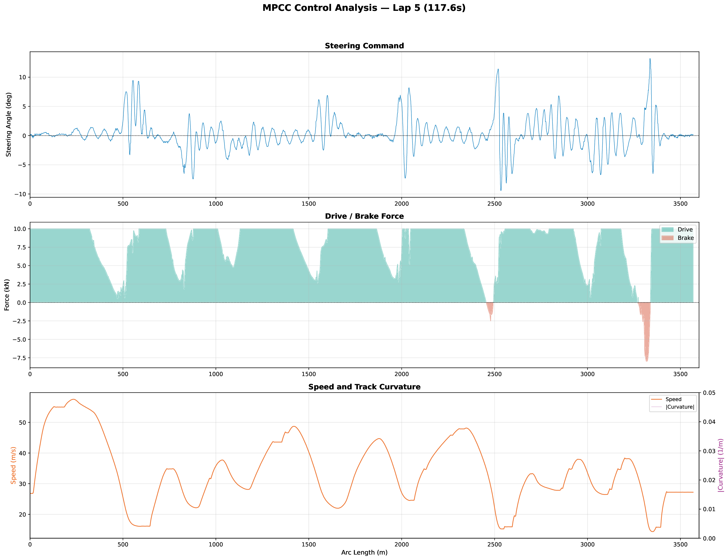Select the 'Steering Command' plot title
The height and width of the screenshot is (560, 728).
[x=364, y=46]
